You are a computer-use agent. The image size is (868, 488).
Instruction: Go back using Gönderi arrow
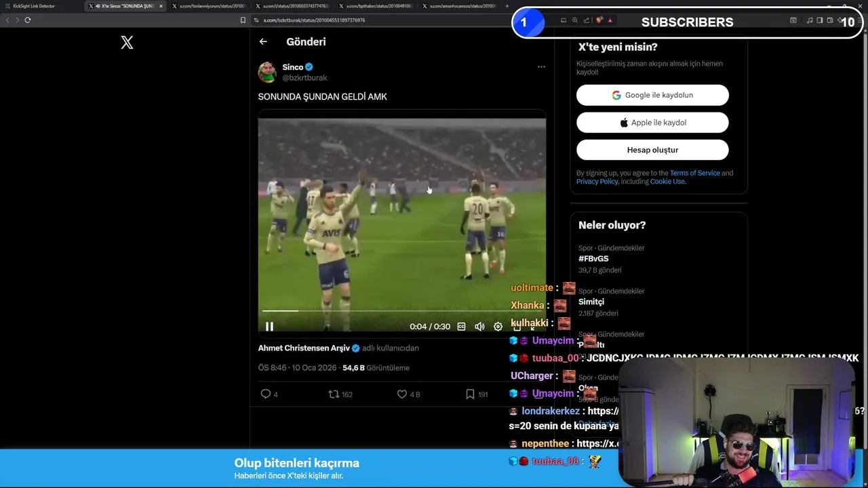(263, 41)
